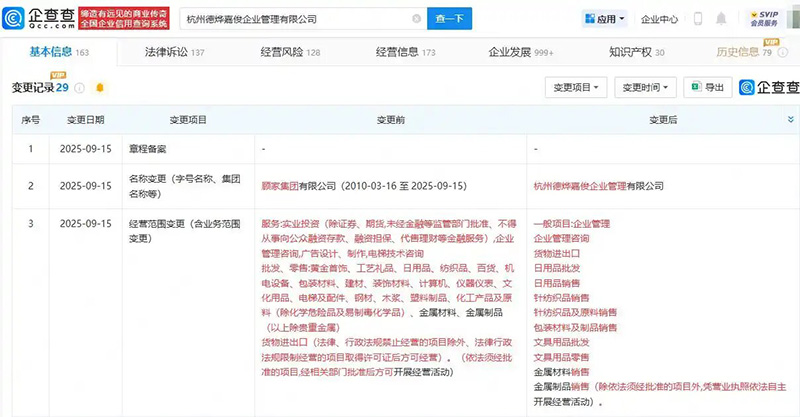The width and height of the screenshot is (800, 417).
Task: Open the 企业中心 link
Action: click(659, 19)
